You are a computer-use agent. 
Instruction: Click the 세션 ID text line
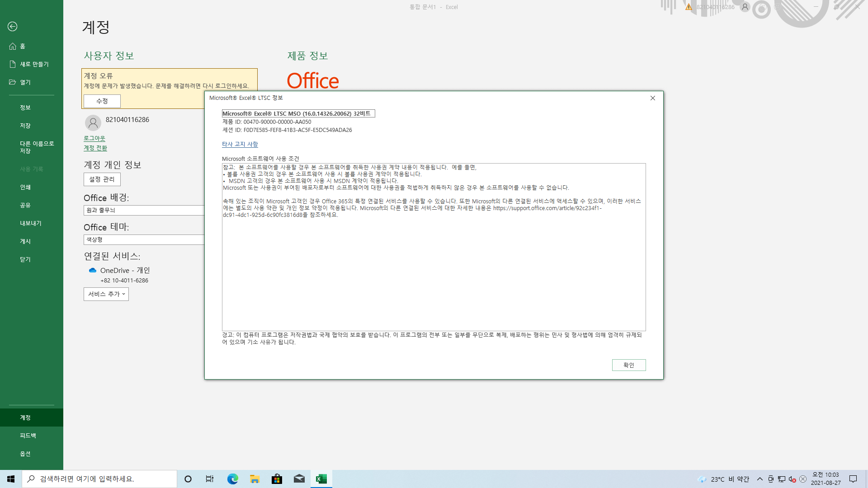pyautogui.click(x=287, y=130)
